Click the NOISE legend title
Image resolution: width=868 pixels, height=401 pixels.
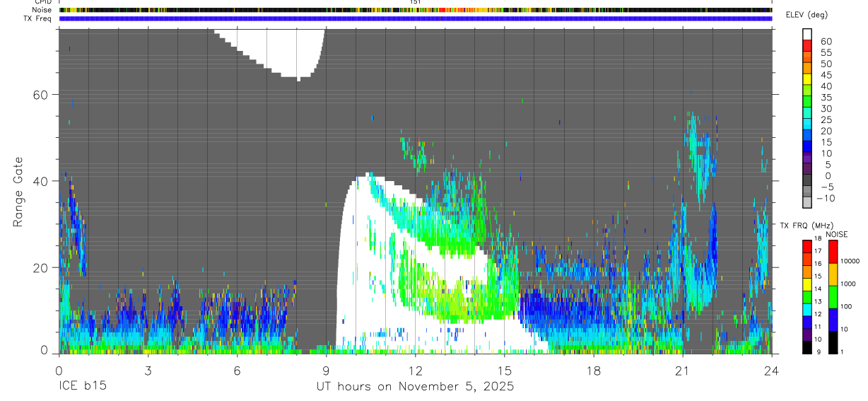click(837, 234)
